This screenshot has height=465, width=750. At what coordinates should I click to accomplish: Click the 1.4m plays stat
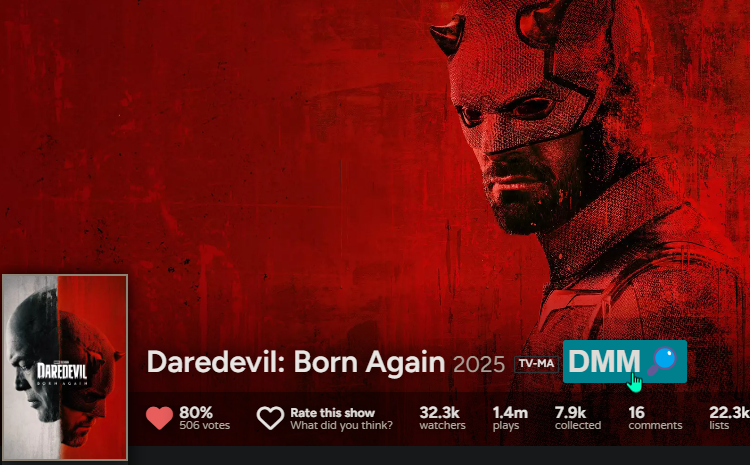[510, 418]
